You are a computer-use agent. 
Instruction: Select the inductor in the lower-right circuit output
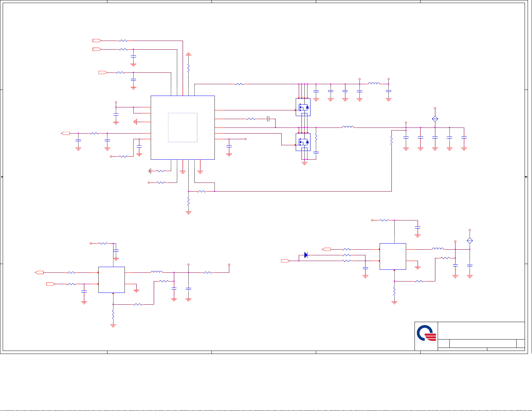coord(438,249)
